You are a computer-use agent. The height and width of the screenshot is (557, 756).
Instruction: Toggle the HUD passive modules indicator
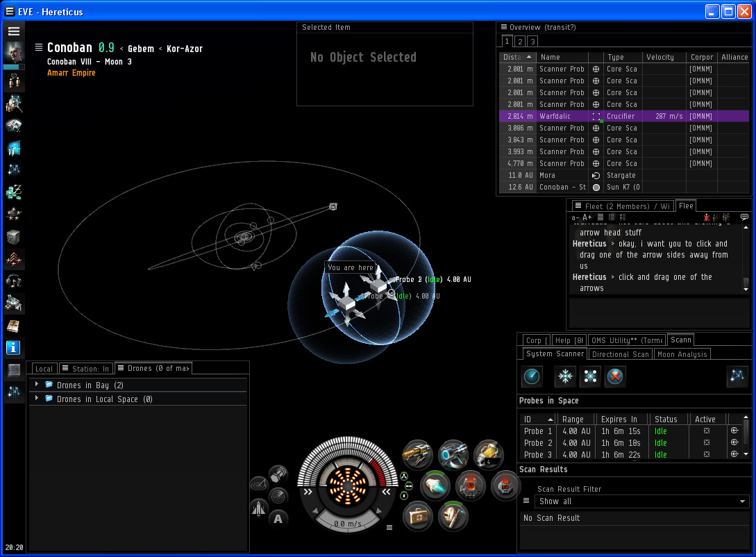(x=404, y=476)
